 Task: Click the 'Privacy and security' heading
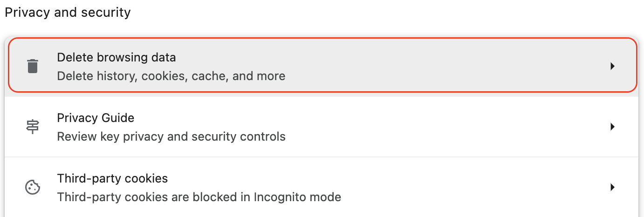coord(68,13)
